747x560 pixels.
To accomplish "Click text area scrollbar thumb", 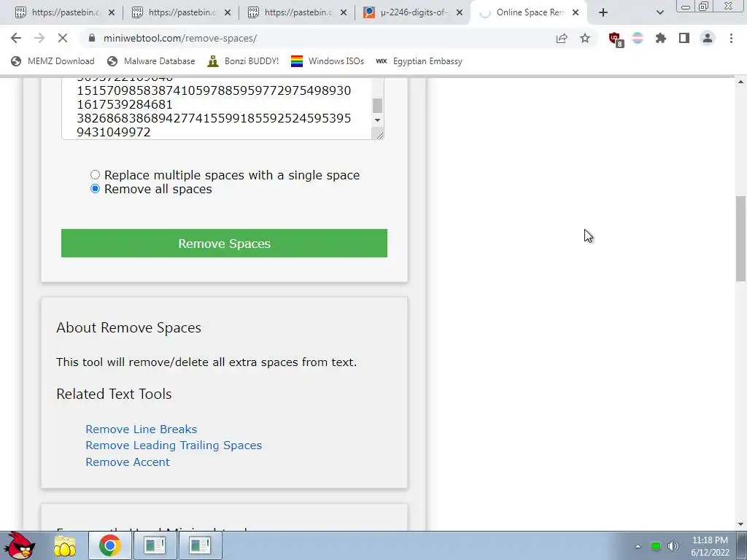I will [x=377, y=105].
